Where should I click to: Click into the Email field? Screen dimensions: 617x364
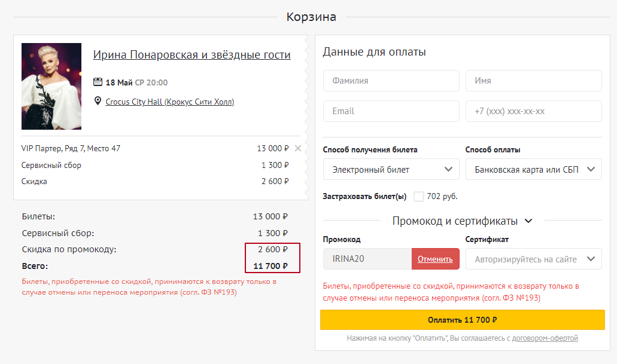391,111
